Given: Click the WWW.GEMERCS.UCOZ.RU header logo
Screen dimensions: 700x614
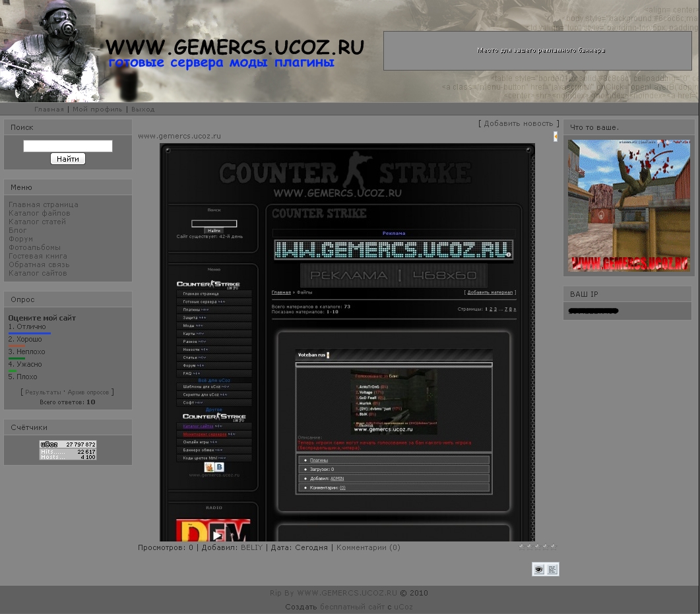Looking at the screenshot, I should click(x=235, y=47).
